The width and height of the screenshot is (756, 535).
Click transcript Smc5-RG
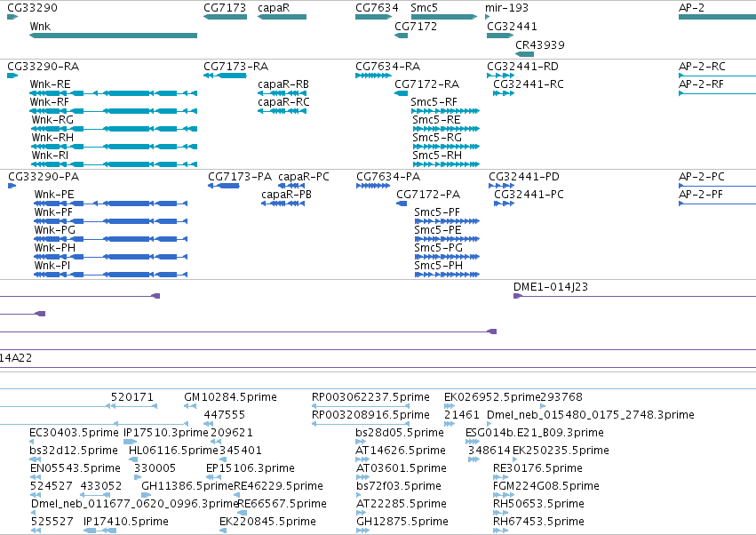click(x=446, y=147)
